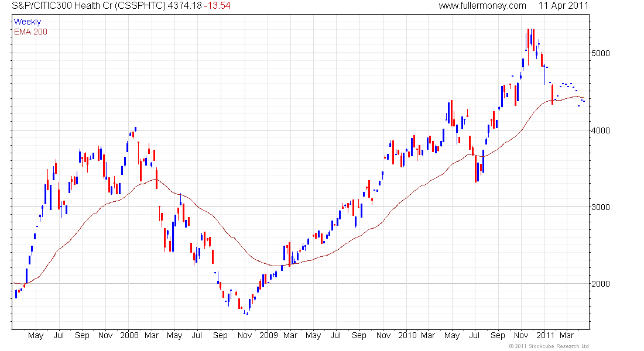
Task: Click the 2011 year label on time axis
Action: click(x=545, y=335)
